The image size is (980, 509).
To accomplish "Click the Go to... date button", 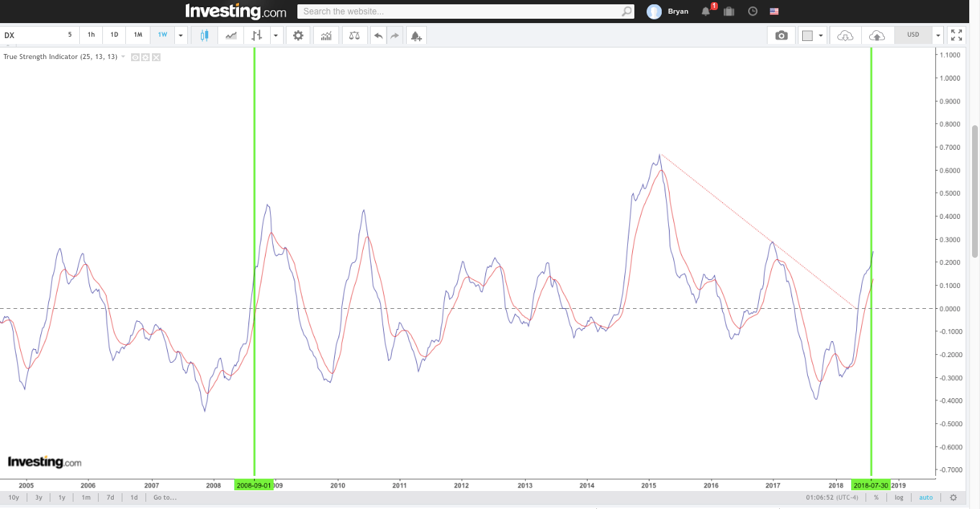I will pos(165,497).
